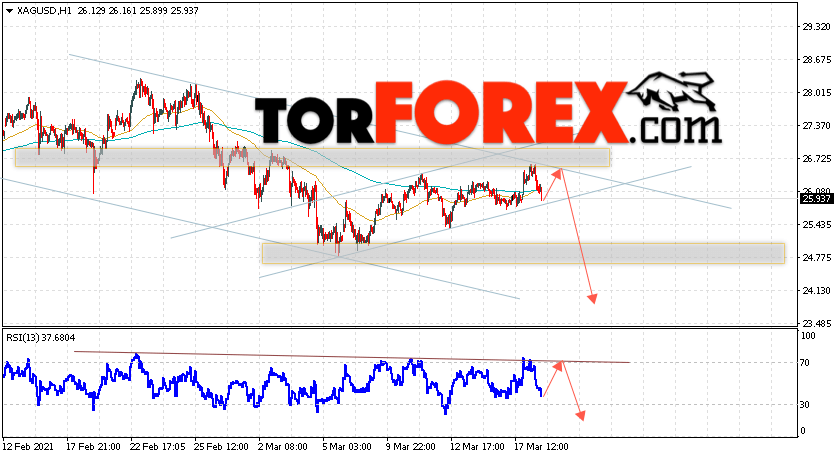Click the current price tag 25.937
Viewport: 838px width, 458px height.
point(816,199)
